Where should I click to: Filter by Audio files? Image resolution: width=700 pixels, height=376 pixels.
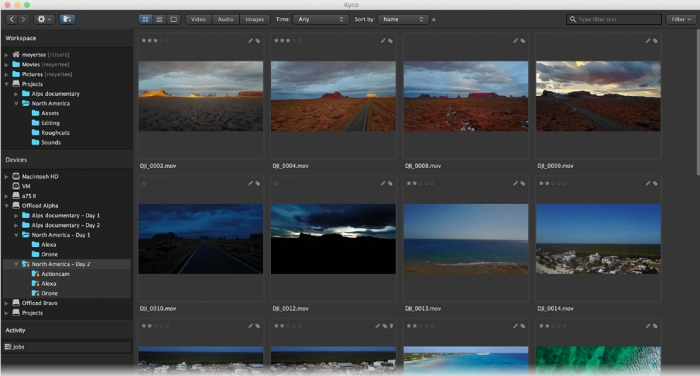click(x=225, y=19)
